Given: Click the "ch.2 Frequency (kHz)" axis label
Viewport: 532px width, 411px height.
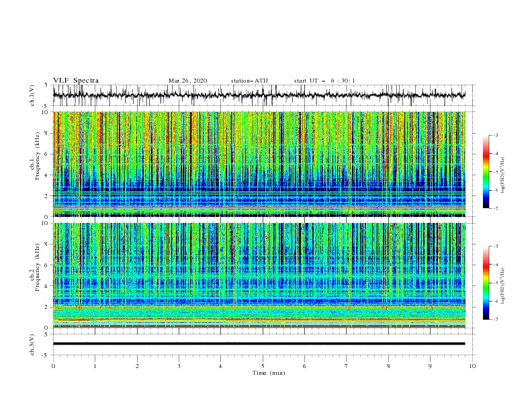Looking at the screenshot, I should [35, 267].
